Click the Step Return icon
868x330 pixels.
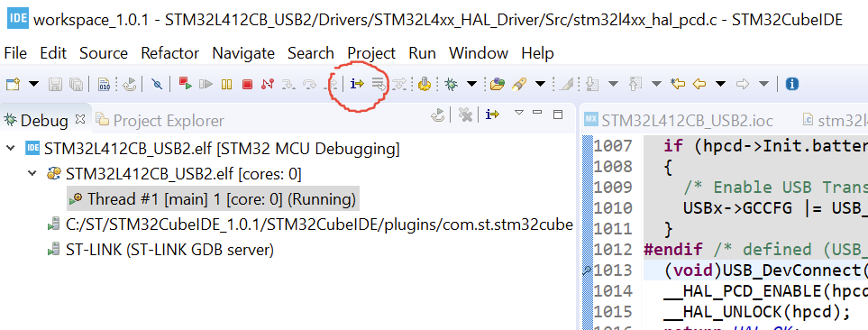(332, 84)
